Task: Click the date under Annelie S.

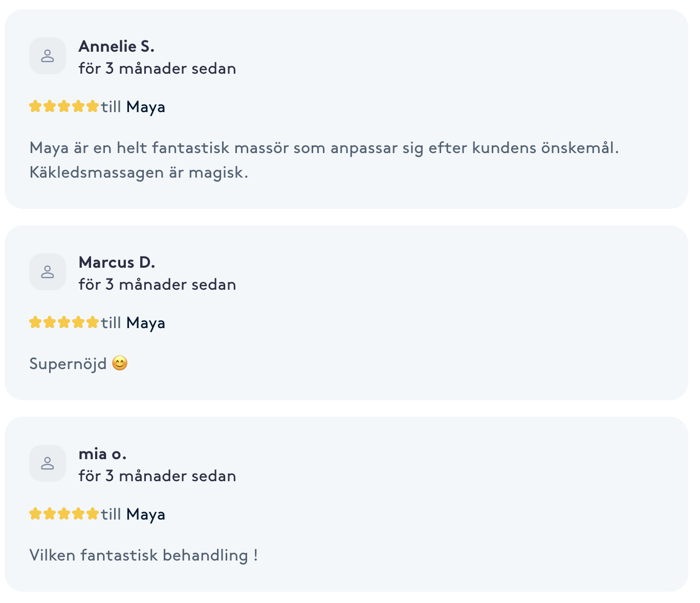Action: coord(158,69)
